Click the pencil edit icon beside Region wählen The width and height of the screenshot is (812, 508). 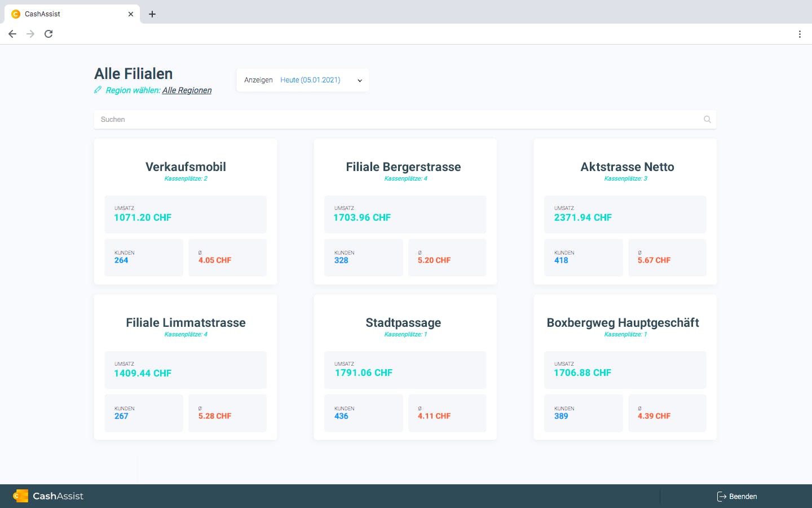98,90
